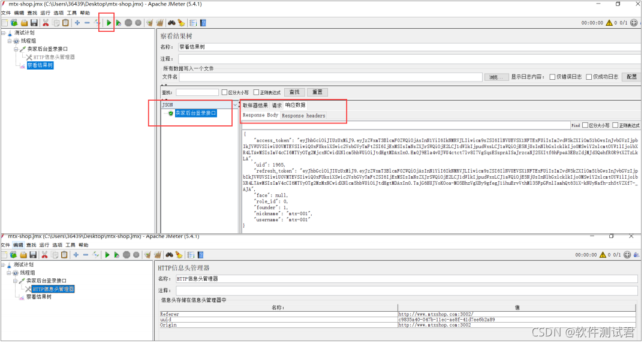Click the 配置 button
The width and height of the screenshot is (644, 343).
point(631,77)
